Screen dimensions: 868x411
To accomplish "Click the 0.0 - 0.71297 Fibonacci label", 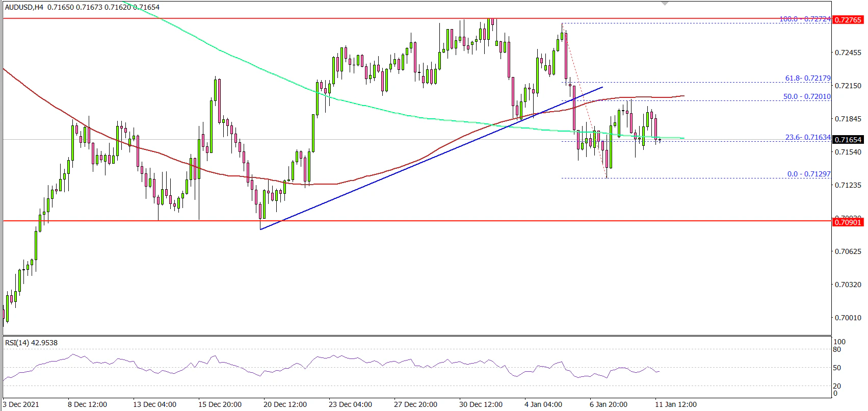I will tap(808, 174).
